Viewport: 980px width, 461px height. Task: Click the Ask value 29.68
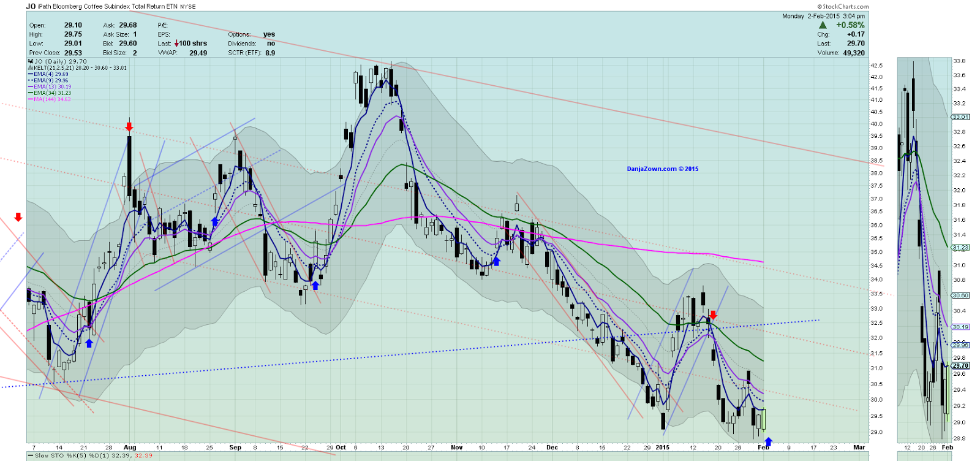pos(128,25)
